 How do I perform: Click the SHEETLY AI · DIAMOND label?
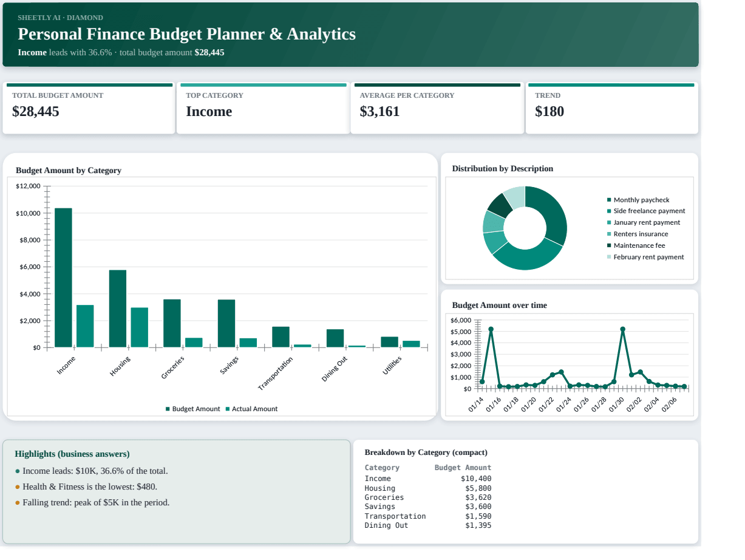[60, 18]
